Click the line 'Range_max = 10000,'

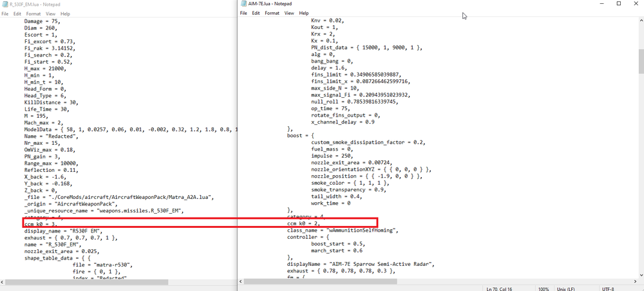pyautogui.click(x=52, y=164)
